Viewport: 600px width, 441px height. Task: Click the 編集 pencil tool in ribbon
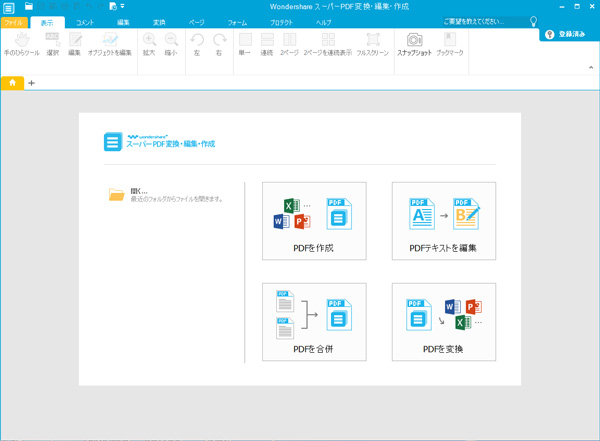75,45
